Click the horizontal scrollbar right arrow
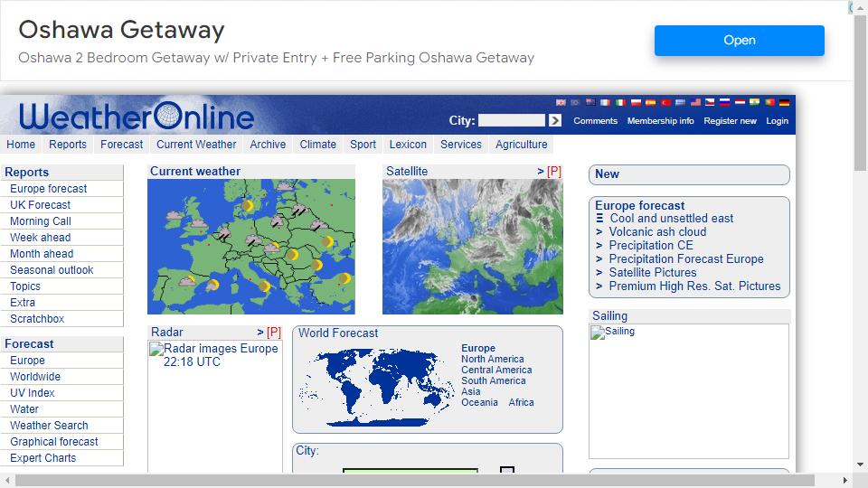 [x=845, y=480]
